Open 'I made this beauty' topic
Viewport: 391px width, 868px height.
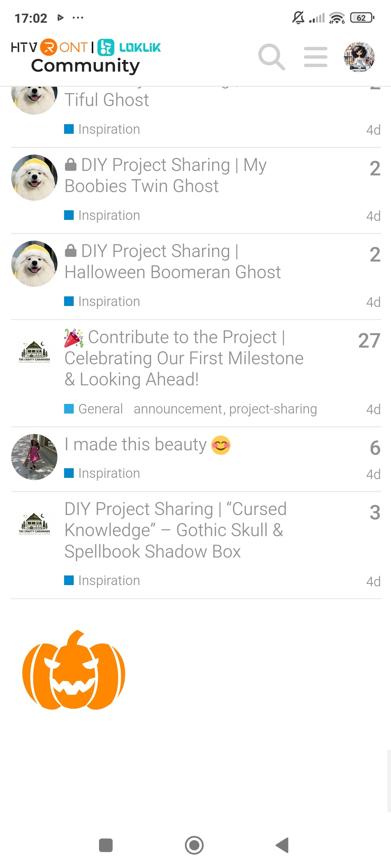136,445
